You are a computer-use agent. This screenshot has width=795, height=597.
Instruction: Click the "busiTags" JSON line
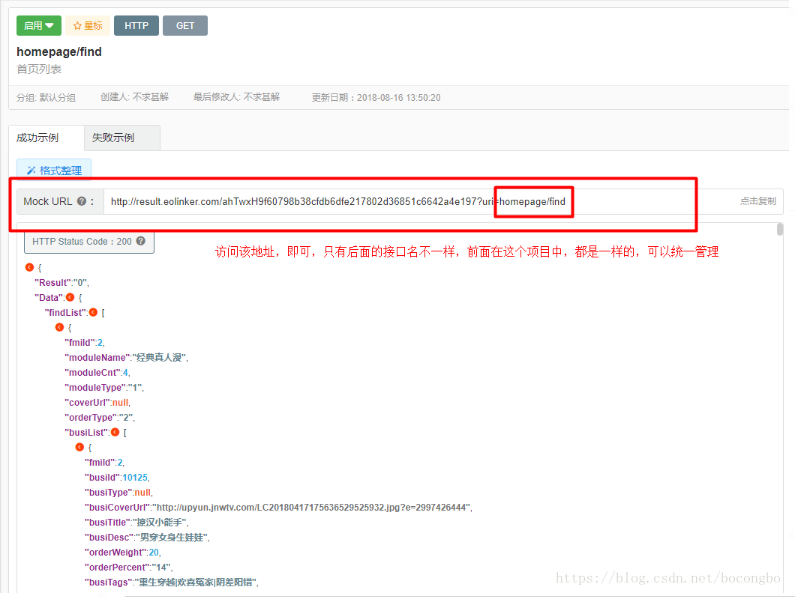pos(171,582)
